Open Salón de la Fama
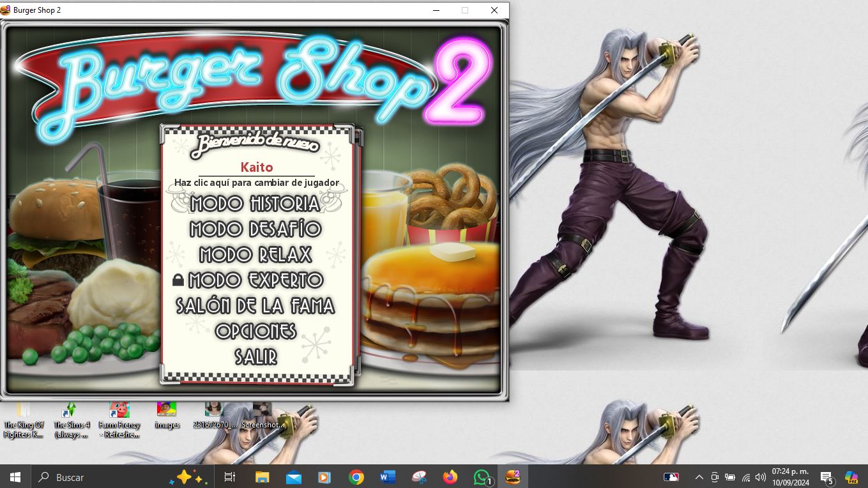The width and height of the screenshot is (868, 488). [255, 306]
